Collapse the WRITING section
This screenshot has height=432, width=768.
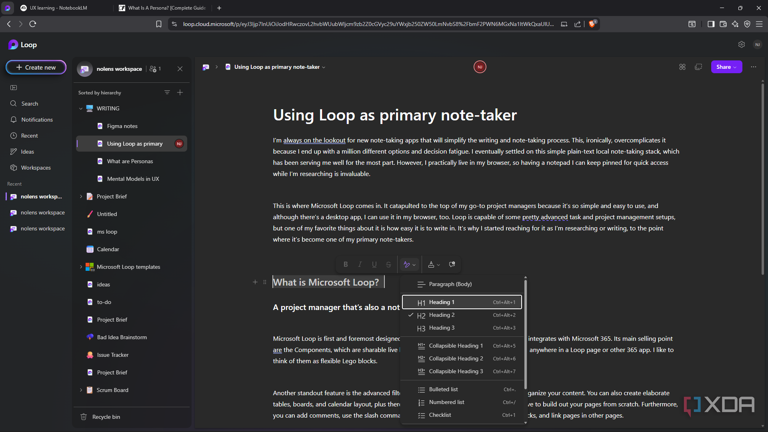pyautogui.click(x=81, y=109)
